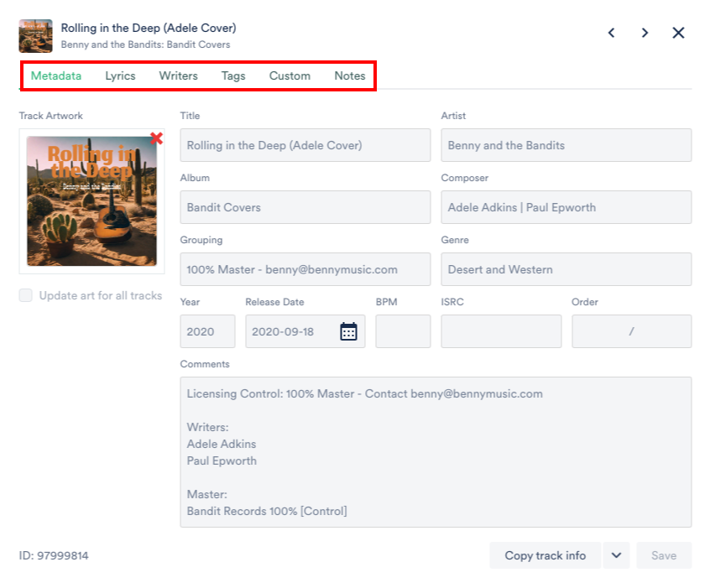The height and width of the screenshot is (588, 710).
Task: Switch to the Lyrics tab
Action: pos(119,75)
